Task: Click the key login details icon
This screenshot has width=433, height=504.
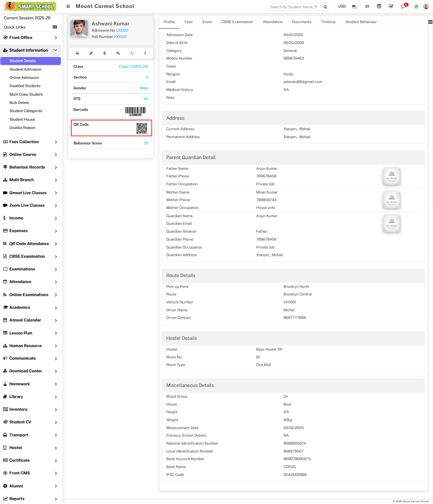Action: [x=118, y=53]
